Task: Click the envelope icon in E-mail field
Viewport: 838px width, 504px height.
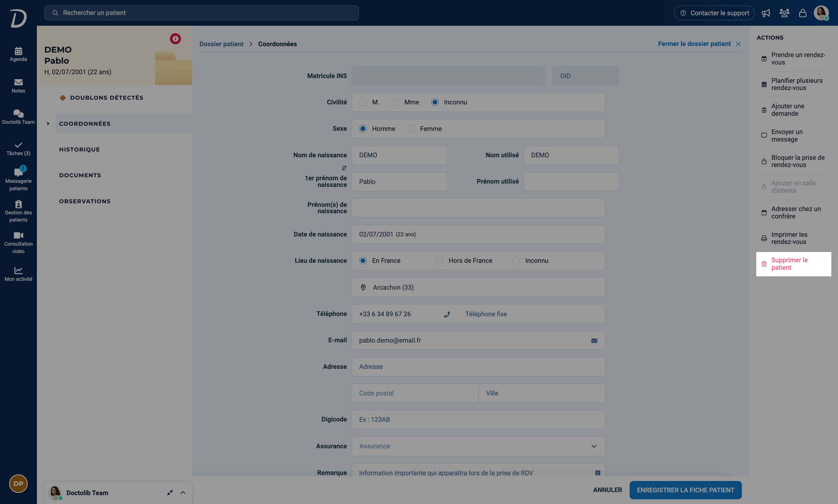Action: (x=594, y=341)
